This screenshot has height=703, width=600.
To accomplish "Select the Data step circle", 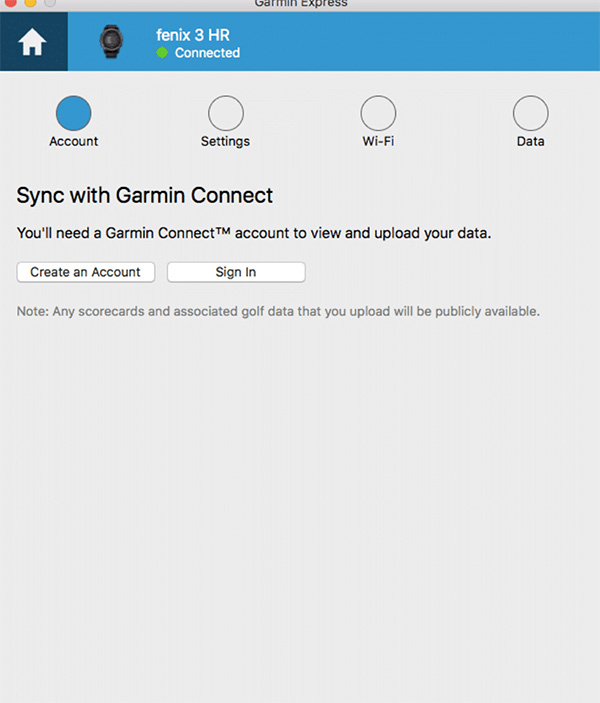I will [x=530, y=113].
